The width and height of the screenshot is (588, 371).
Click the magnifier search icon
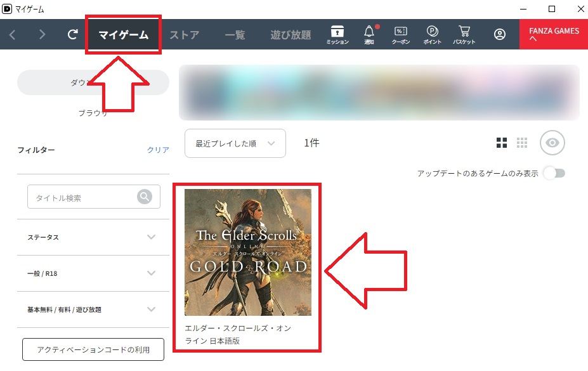pos(145,197)
